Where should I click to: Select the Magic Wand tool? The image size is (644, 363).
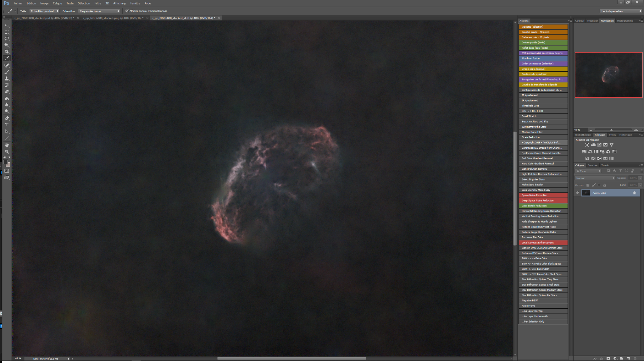[x=7, y=45]
